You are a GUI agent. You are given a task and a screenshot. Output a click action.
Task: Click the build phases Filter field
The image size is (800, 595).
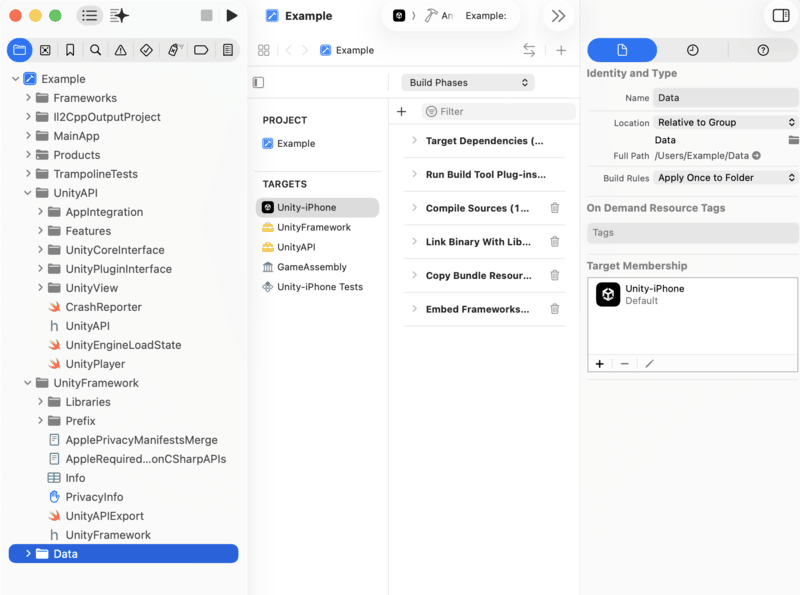[499, 111]
